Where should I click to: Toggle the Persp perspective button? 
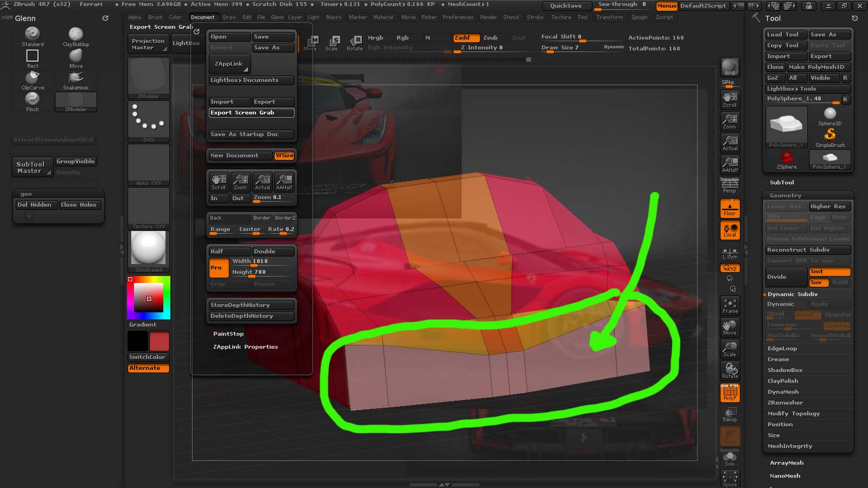[x=730, y=187]
